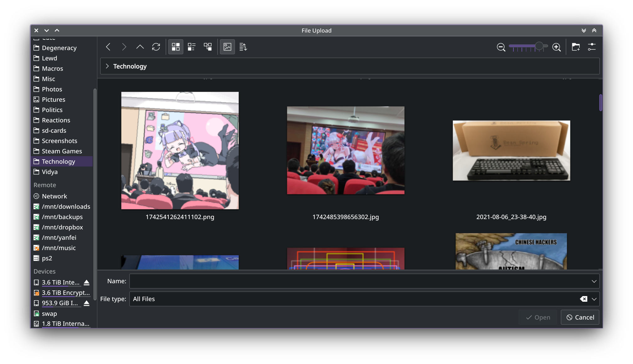The height and width of the screenshot is (364, 633).
Task: Click the Technology breadcrumb label
Action: 130,66
